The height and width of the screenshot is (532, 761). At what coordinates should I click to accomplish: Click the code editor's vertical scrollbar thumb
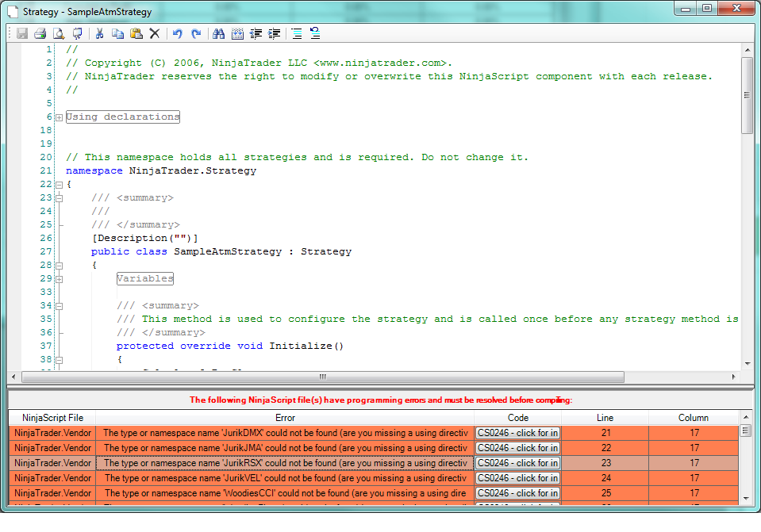coord(748,95)
